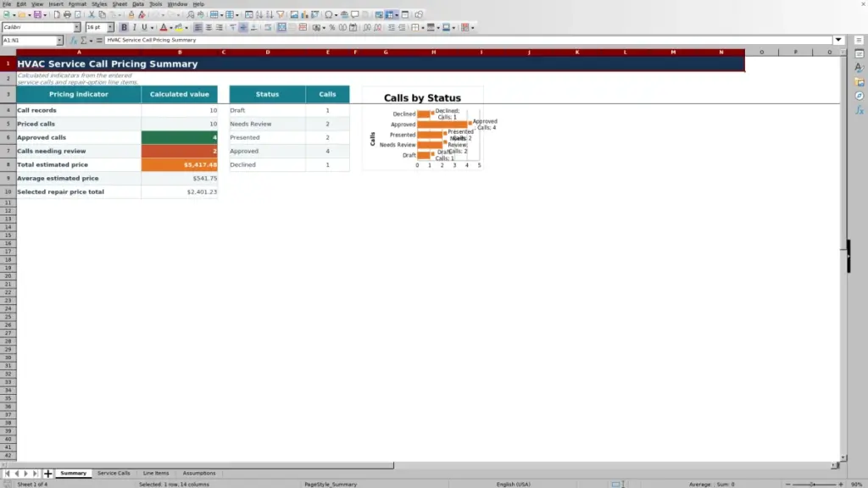
Task: Open the Name Box dropdown arrow
Action: pos(59,41)
